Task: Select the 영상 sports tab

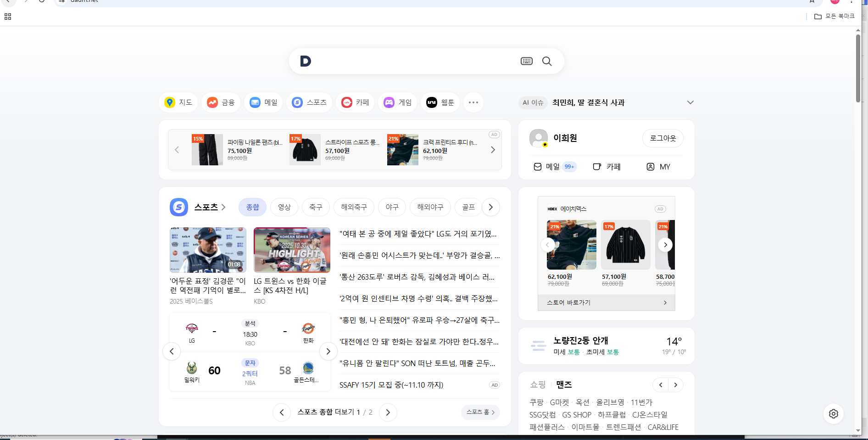Action: point(284,207)
